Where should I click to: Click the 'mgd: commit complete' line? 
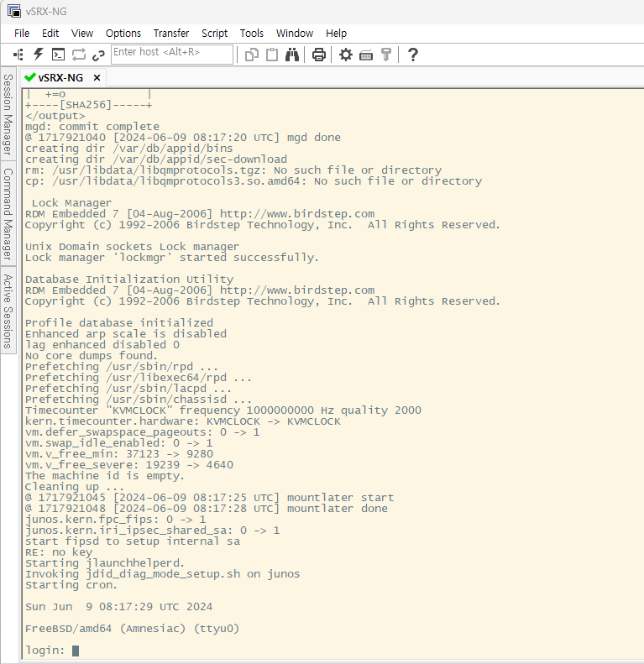[x=92, y=127]
